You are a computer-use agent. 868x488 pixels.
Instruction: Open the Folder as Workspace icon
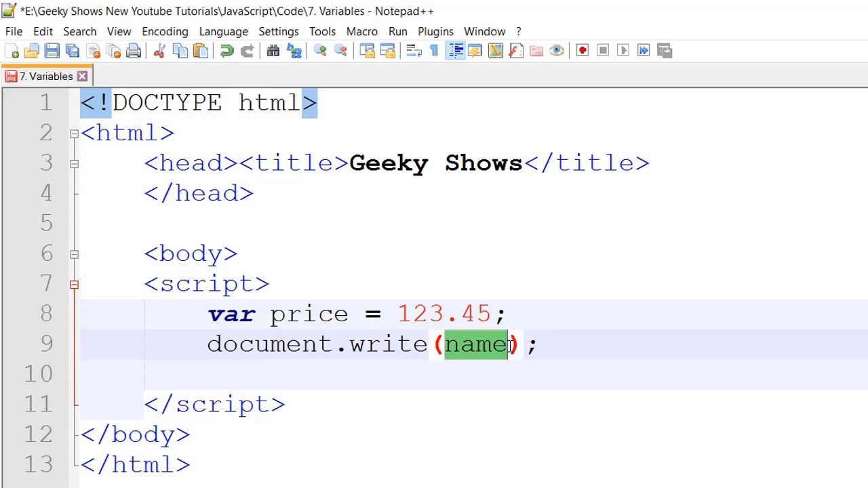[536, 51]
